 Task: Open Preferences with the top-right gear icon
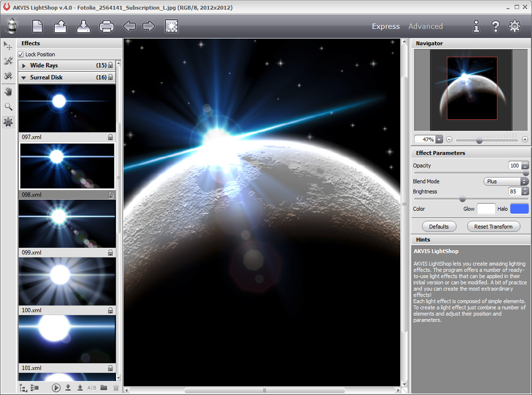[514, 26]
